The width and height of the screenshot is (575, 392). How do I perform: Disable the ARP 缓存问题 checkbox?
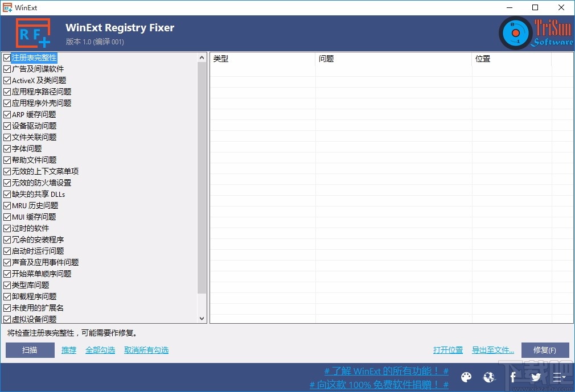pos(6,114)
